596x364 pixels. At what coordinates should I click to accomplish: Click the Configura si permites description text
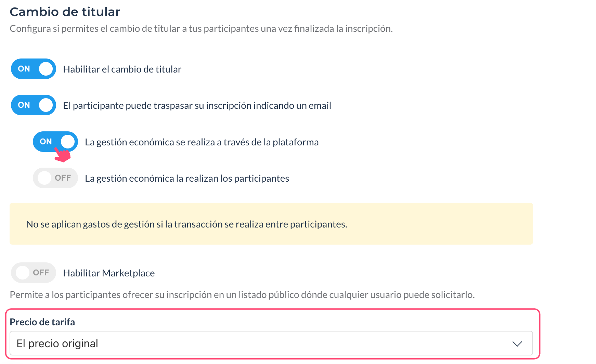pyautogui.click(x=201, y=28)
